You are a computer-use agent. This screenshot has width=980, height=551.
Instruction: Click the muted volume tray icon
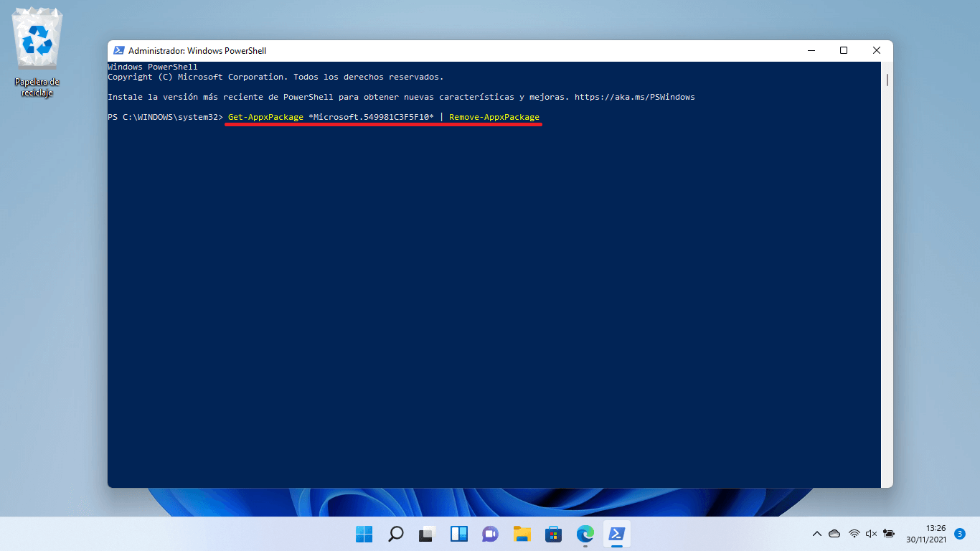point(872,534)
